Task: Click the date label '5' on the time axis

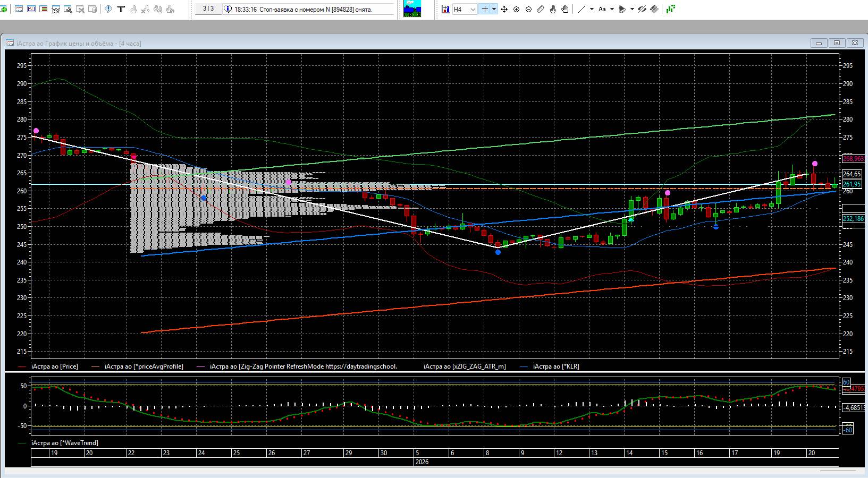Action: (417, 453)
